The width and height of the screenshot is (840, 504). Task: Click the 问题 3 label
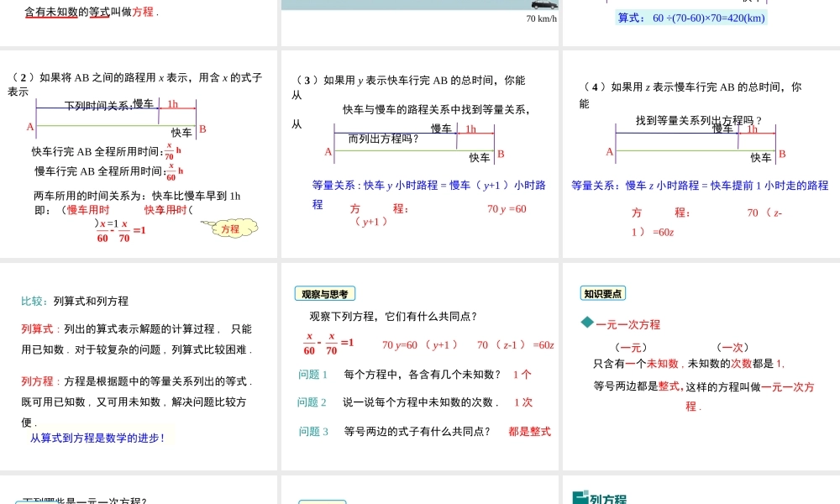pos(313,431)
